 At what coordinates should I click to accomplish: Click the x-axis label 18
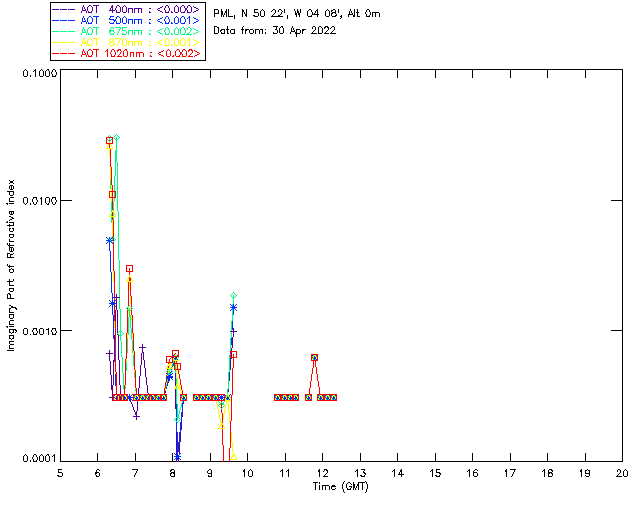pyautogui.click(x=547, y=473)
